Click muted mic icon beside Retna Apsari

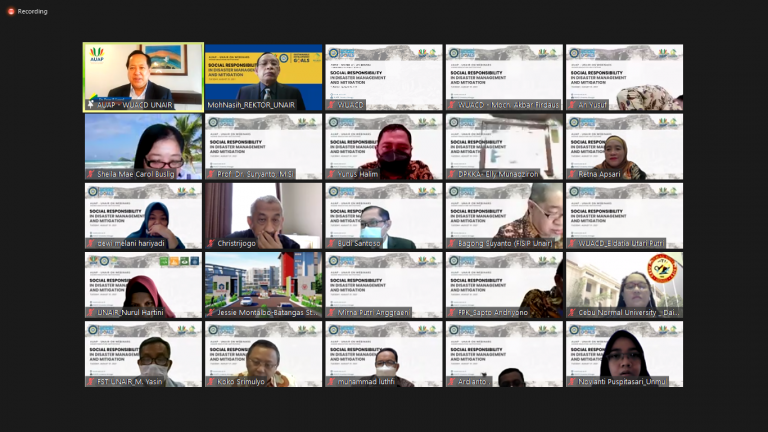(x=573, y=174)
